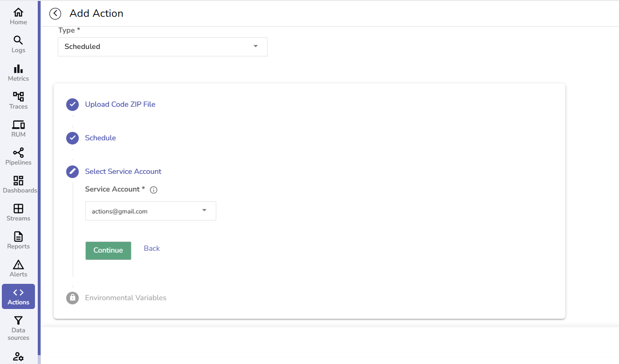The height and width of the screenshot is (364, 619).
Task: Navigate to RUM monitoring
Action: 18,128
